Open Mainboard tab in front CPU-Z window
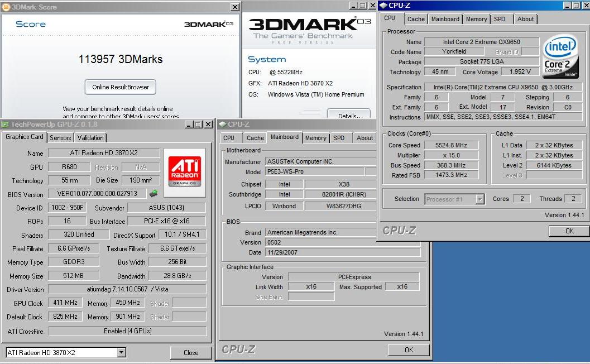 (x=445, y=19)
